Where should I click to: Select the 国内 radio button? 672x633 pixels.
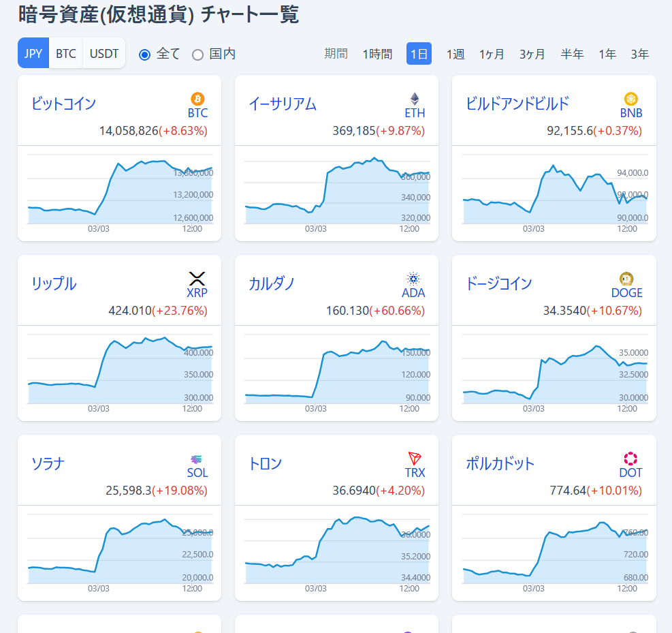pos(196,53)
